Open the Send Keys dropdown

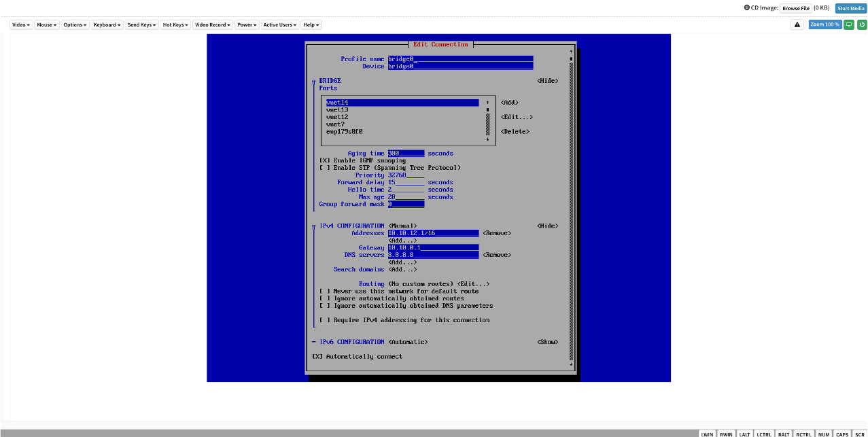pyautogui.click(x=141, y=24)
